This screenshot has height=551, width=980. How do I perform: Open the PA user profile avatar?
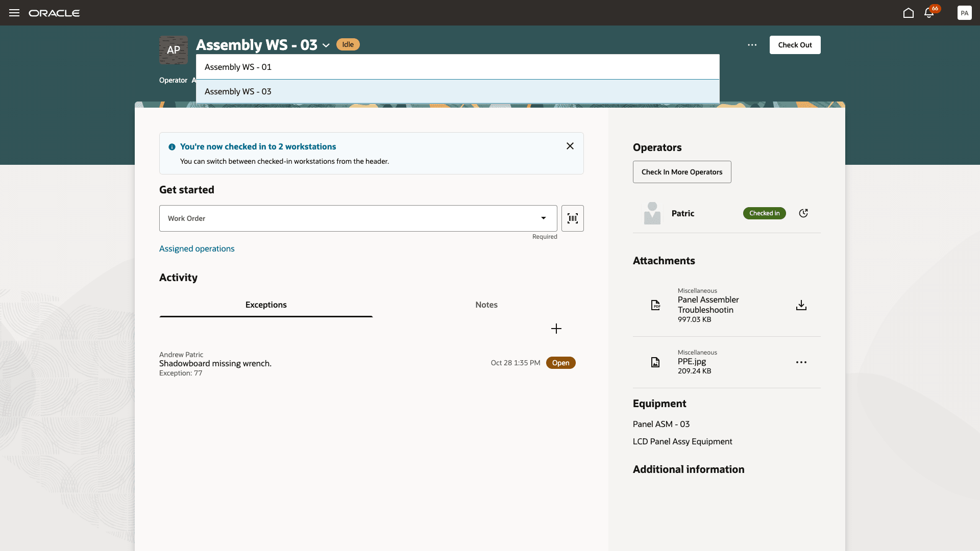(964, 13)
